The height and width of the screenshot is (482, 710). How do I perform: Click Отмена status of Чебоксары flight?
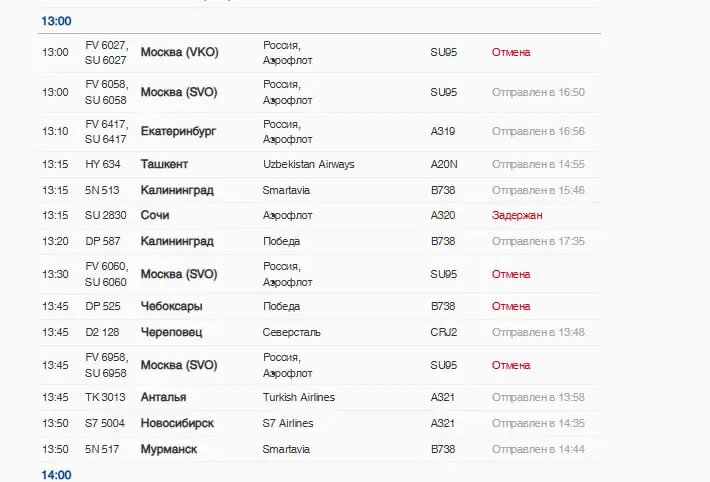[510, 306]
